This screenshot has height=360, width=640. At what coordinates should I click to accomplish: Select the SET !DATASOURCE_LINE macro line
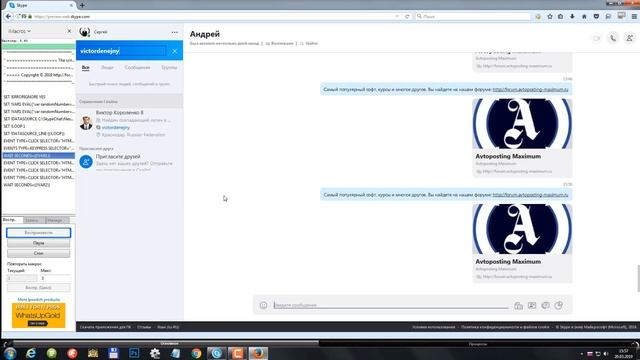34,133
